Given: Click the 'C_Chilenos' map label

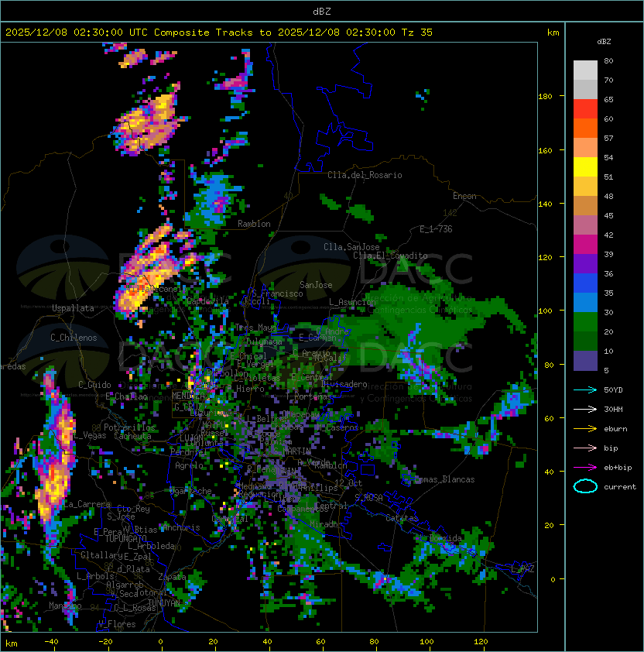Looking at the screenshot, I should click(74, 338).
